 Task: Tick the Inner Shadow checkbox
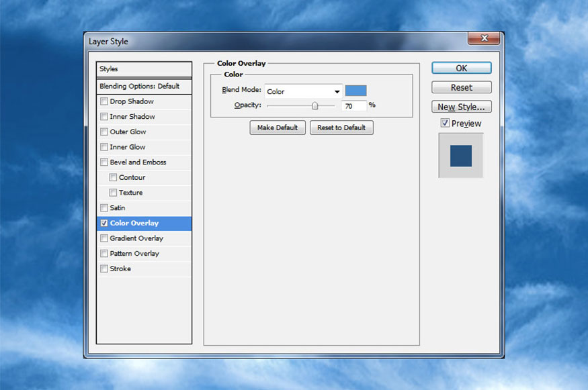104,117
